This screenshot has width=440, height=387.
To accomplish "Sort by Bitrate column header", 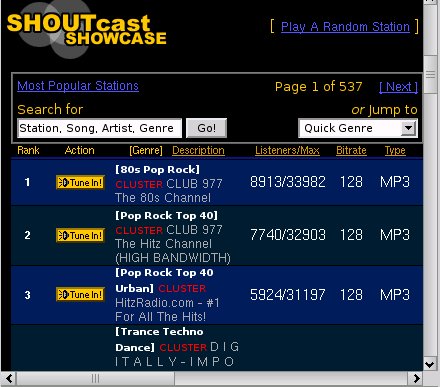I will coord(351,150).
